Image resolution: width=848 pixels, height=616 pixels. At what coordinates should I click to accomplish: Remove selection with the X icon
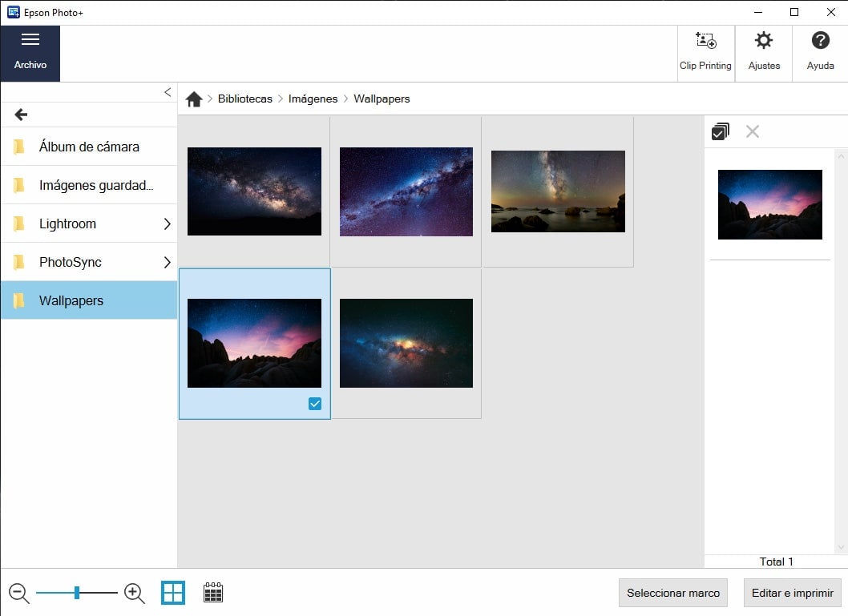pos(752,131)
